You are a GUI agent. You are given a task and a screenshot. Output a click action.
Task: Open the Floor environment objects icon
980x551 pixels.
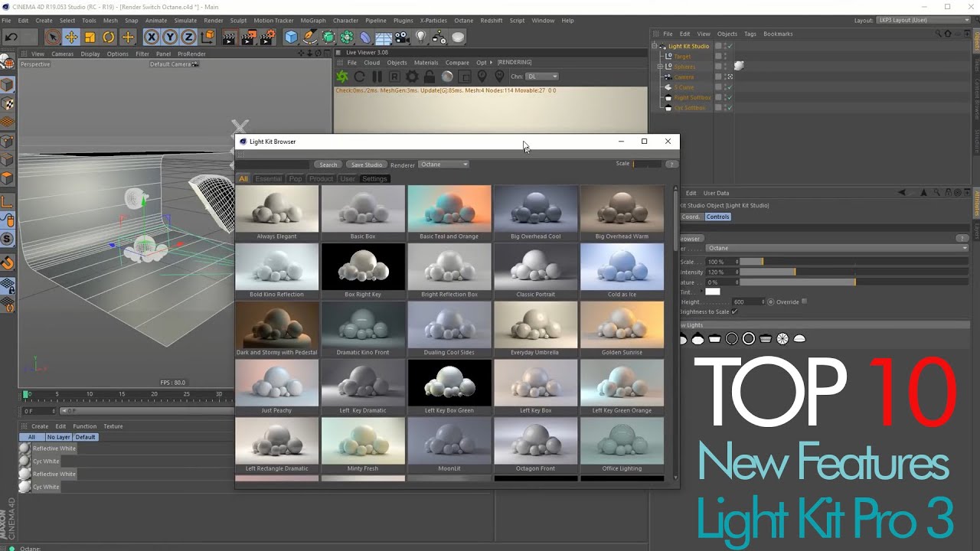click(x=384, y=37)
